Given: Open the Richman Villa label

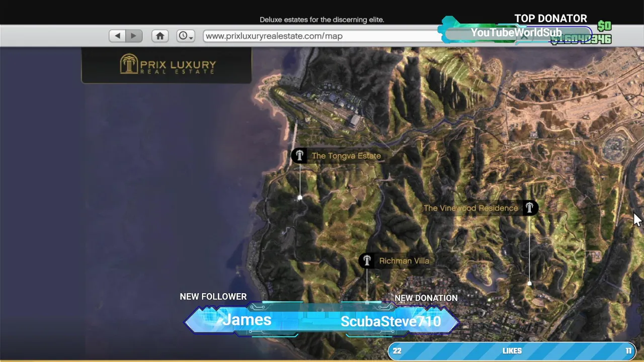Looking at the screenshot, I should pos(404,261).
